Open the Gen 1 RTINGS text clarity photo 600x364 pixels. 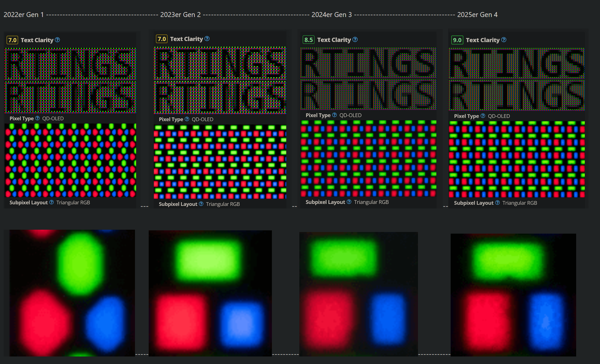point(70,80)
